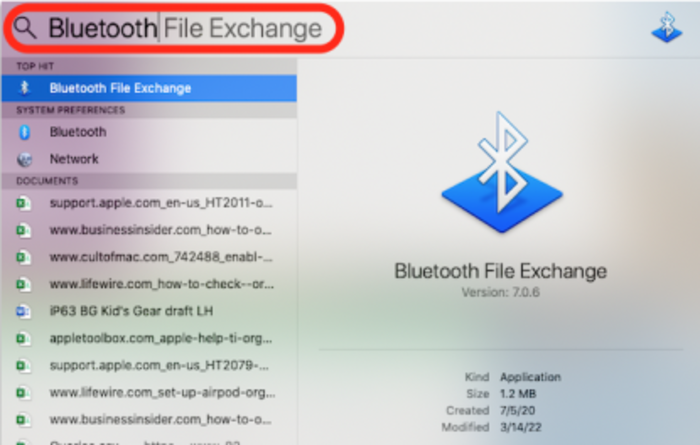Click the spreadsheet icon beside support.apple.com_en-us_HT2079

[x=23, y=366]
